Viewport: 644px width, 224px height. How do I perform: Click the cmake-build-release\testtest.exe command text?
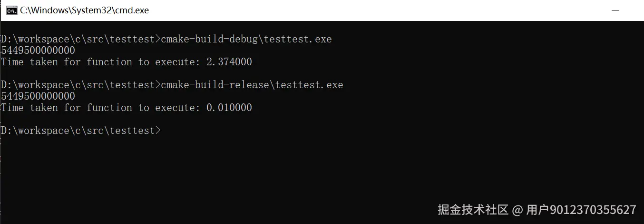(x=252, y=85)
